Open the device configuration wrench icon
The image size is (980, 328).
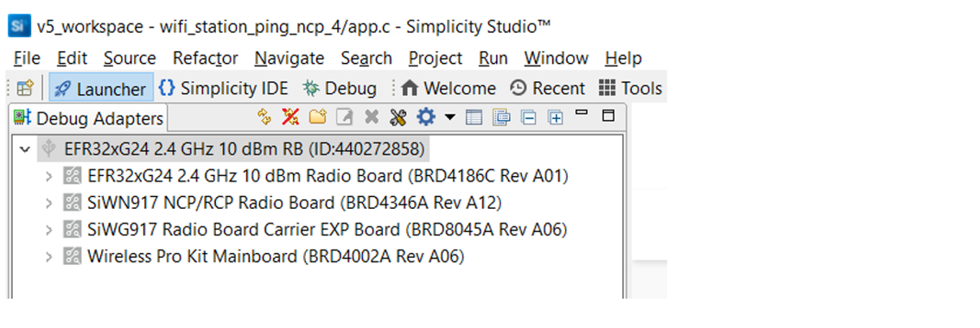coord(398,117)
